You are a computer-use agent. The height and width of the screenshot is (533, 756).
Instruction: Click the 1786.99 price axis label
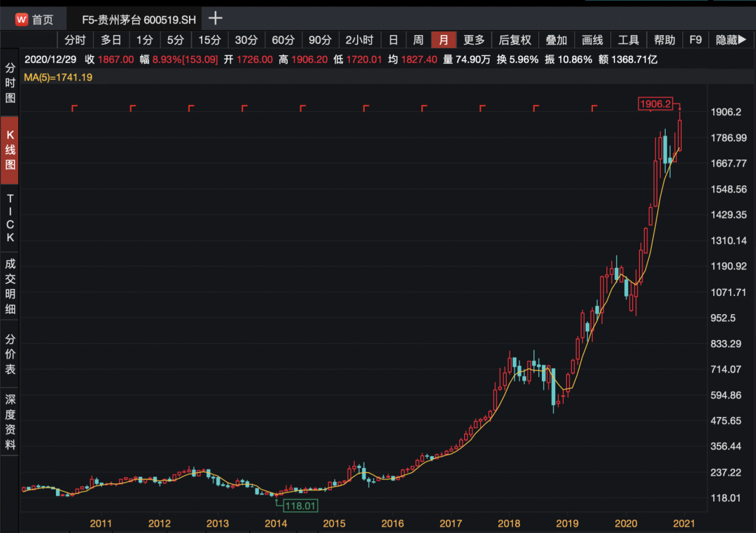pos(729,138)
